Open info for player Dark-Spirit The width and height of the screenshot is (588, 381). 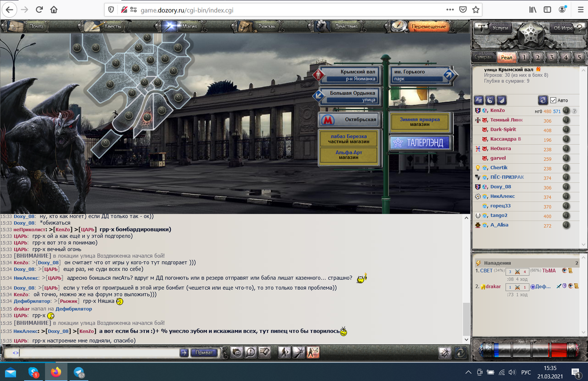tap(566, 130)
